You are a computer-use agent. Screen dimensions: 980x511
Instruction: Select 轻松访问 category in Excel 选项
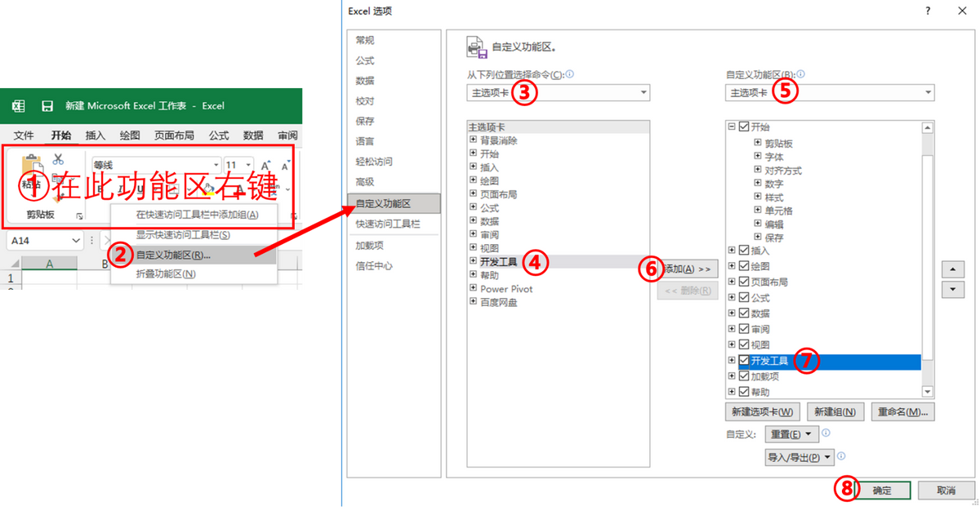click(x=394, y=162)
